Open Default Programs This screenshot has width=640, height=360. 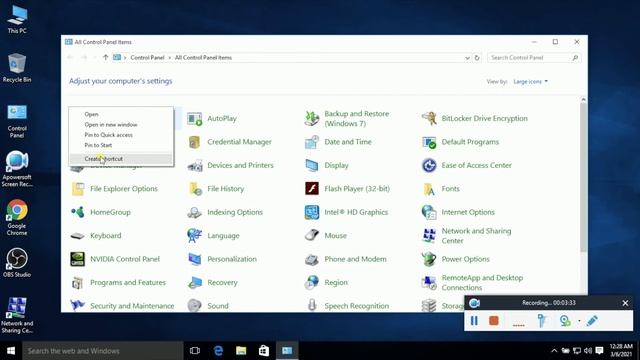pyautogui.click(x=460, y=142)
